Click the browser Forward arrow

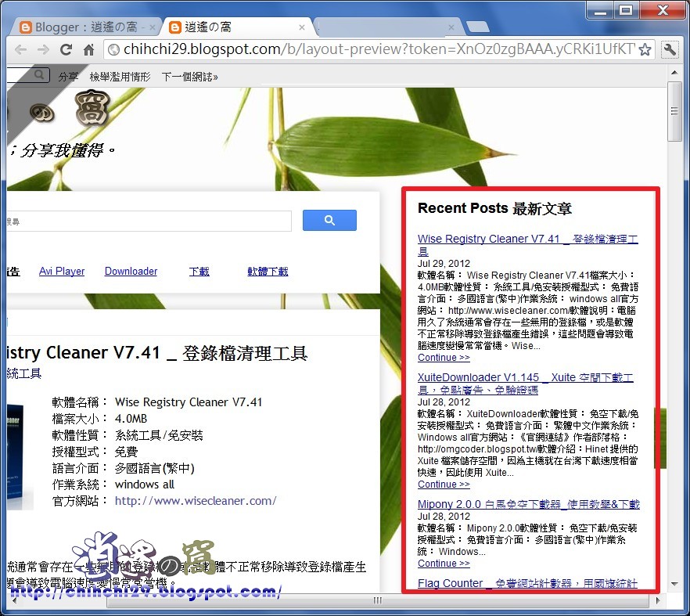[43, 49]
